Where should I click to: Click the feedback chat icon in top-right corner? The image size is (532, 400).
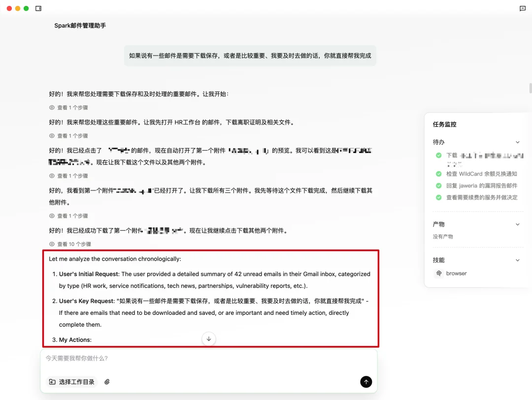tap(522, 8)
